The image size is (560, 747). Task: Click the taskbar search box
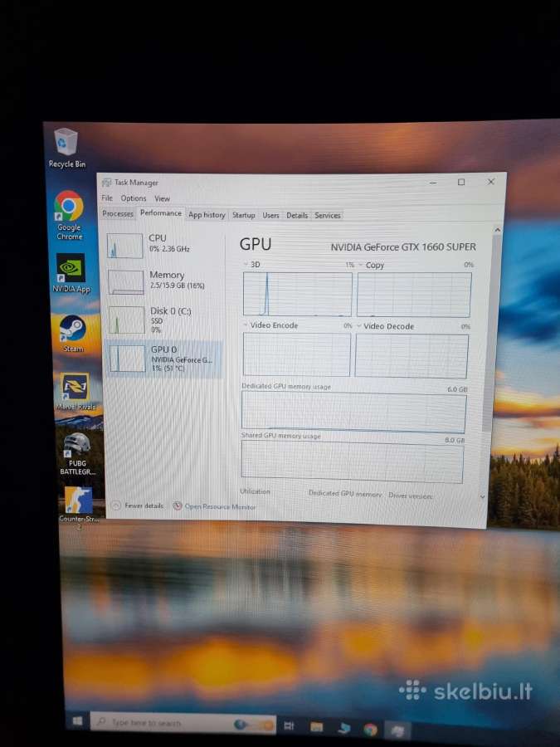[x=183, y=723]
